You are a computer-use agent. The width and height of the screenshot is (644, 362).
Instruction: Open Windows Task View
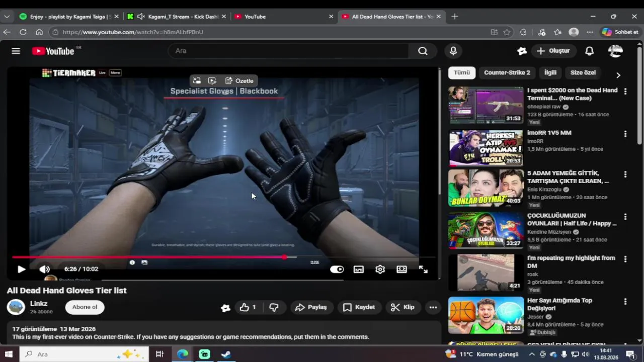[159, 354]
